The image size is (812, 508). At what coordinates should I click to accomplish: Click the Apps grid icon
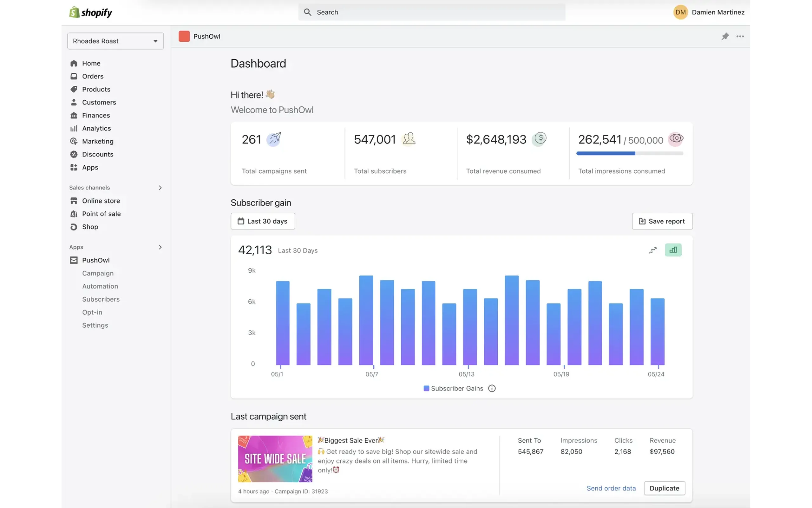point(74,167)
